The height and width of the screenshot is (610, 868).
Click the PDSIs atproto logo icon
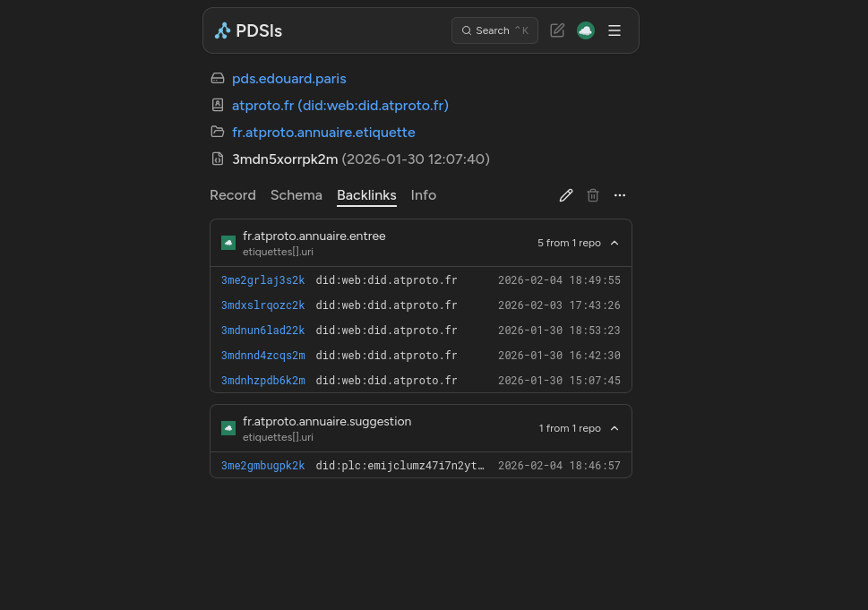222,30
